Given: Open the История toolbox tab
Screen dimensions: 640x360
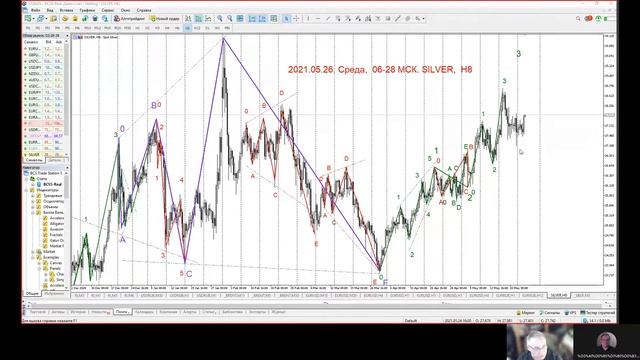Looking at the screenshot, I should click(x=78, y=312).
